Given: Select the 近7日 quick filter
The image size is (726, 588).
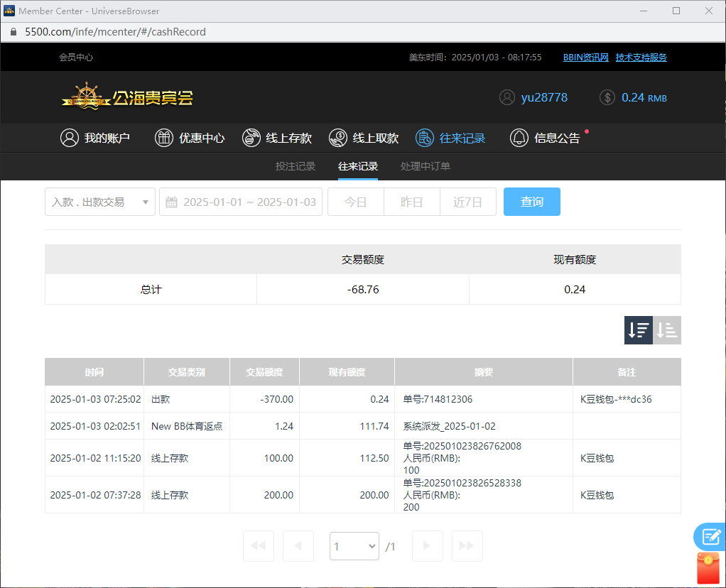Looking at the screenshot, I should [x=468, y=202].
